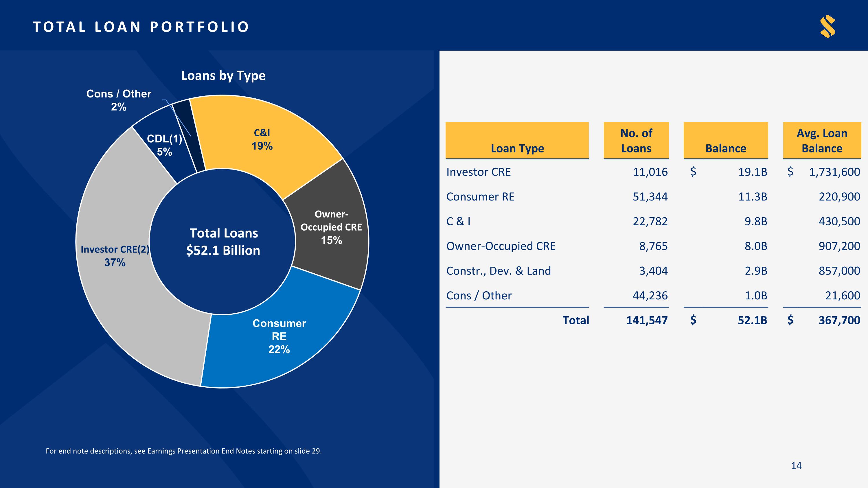The image size is (868, 488).
Task: Click the No. of Loans column header
Action: pyautogui.click(x=636, y=140)
